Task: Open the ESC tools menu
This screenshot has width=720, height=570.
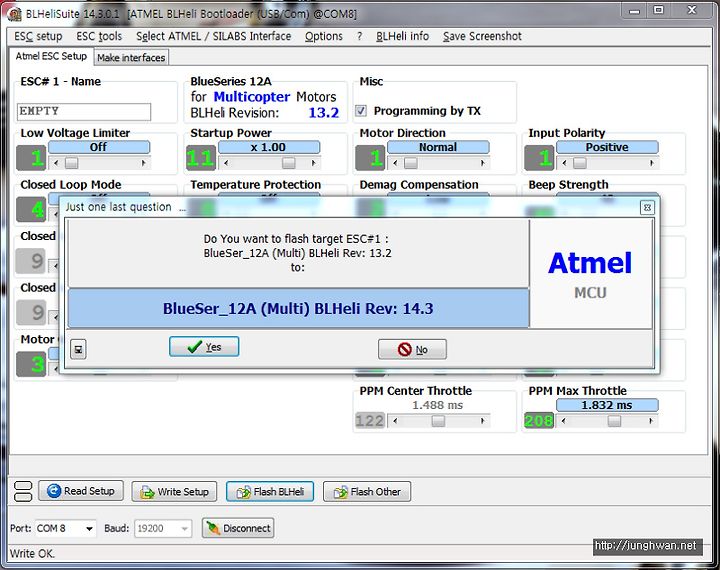Action: [99, 36]
